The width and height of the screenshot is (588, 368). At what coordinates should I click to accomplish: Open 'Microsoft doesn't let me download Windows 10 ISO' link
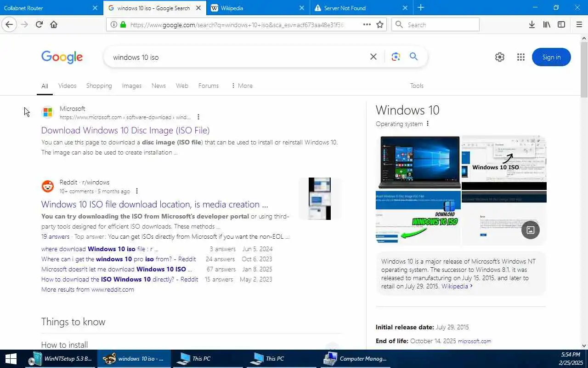click(x=117, y=269)
